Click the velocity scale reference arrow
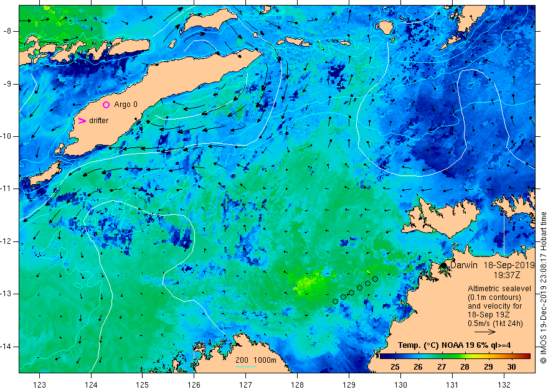The width and height of the screenshot is (548, 392). tap(485, 332)
